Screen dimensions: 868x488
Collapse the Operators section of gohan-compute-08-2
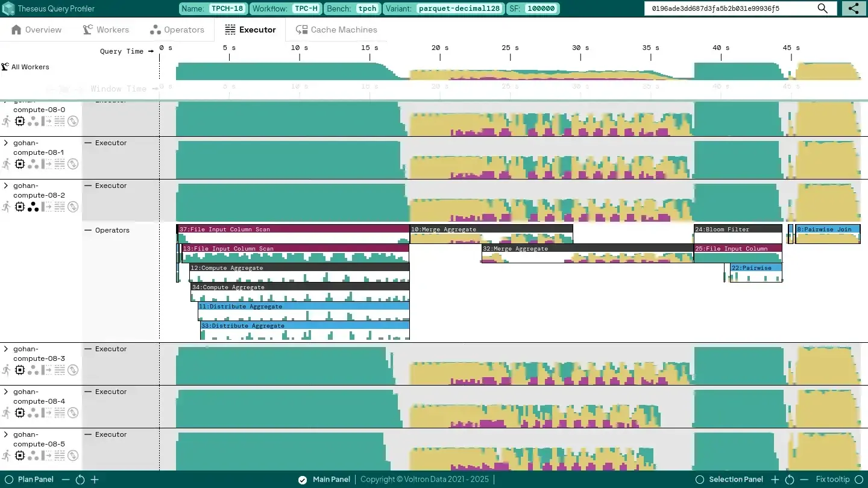(88, 230)
